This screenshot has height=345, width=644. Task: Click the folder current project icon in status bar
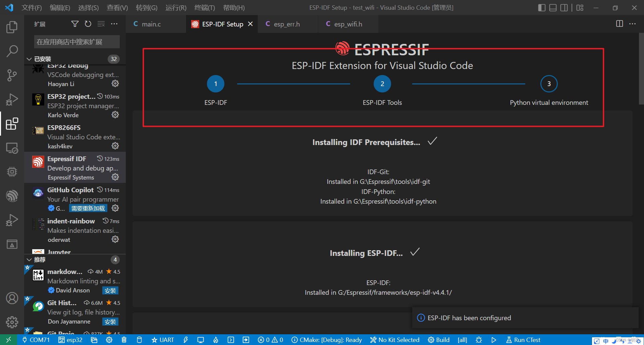(x=94, y=340)
